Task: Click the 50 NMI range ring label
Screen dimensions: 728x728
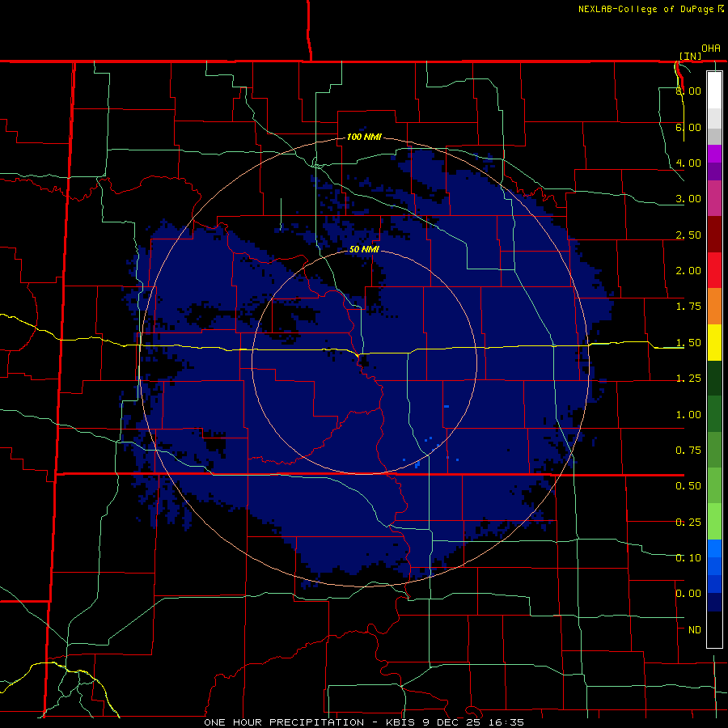Action: pos(365,249)
